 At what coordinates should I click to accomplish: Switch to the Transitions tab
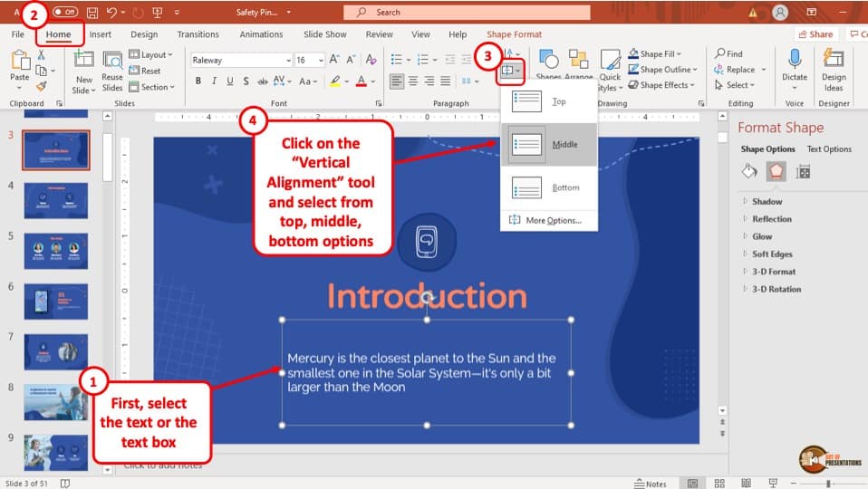(x=198, y=34)
